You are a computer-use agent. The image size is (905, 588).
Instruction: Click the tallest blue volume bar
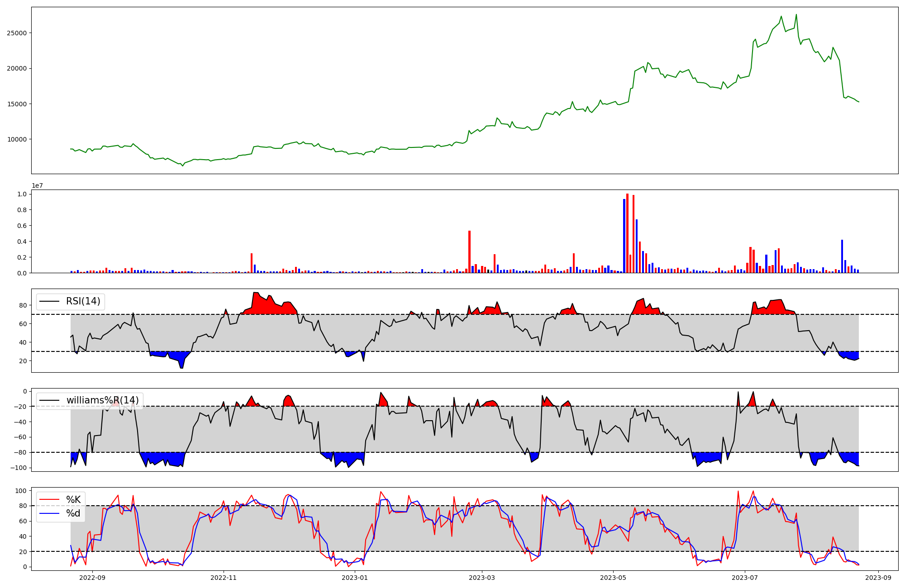(624, 236)
